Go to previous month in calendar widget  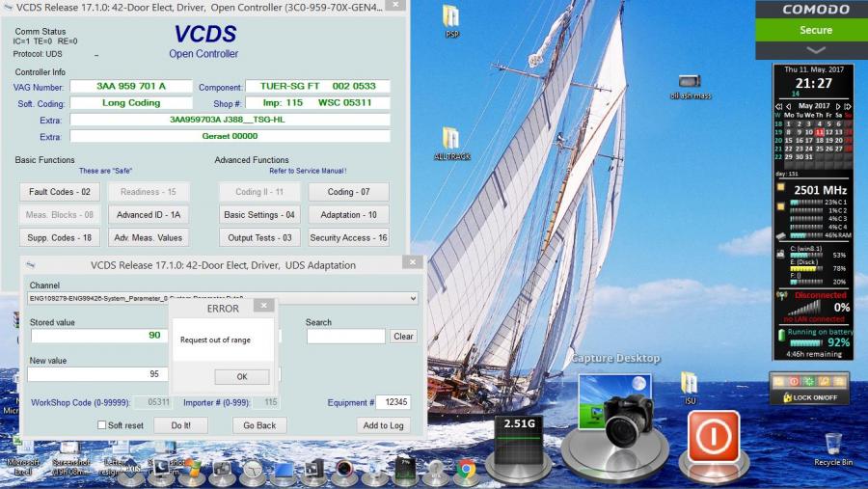[x=789, y=106]
